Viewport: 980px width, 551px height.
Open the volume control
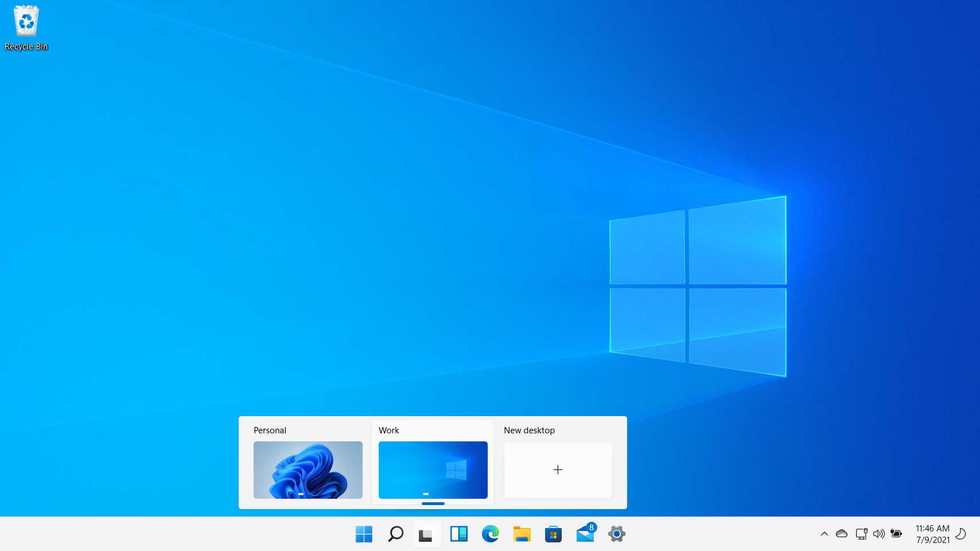879,534
